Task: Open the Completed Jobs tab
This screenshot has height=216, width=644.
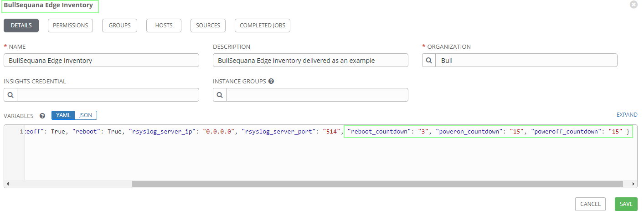Action: [x=263, y=26]
